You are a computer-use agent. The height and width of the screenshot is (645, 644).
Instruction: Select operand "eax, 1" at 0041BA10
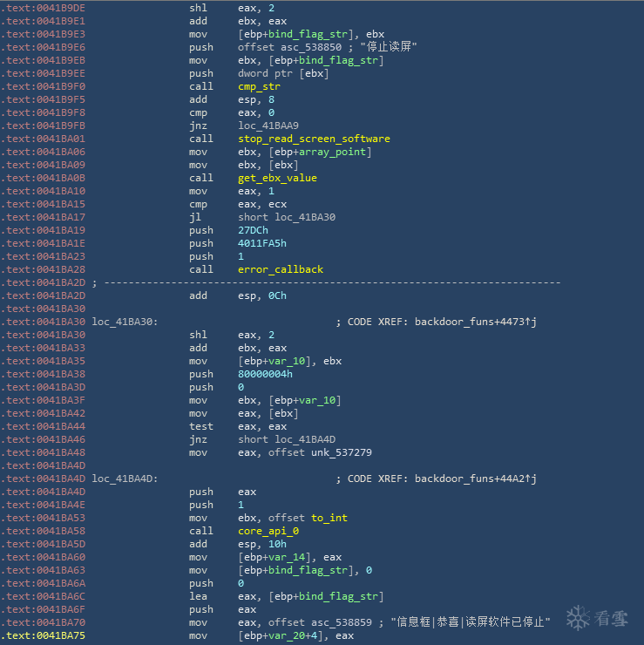tap(256, 191)
